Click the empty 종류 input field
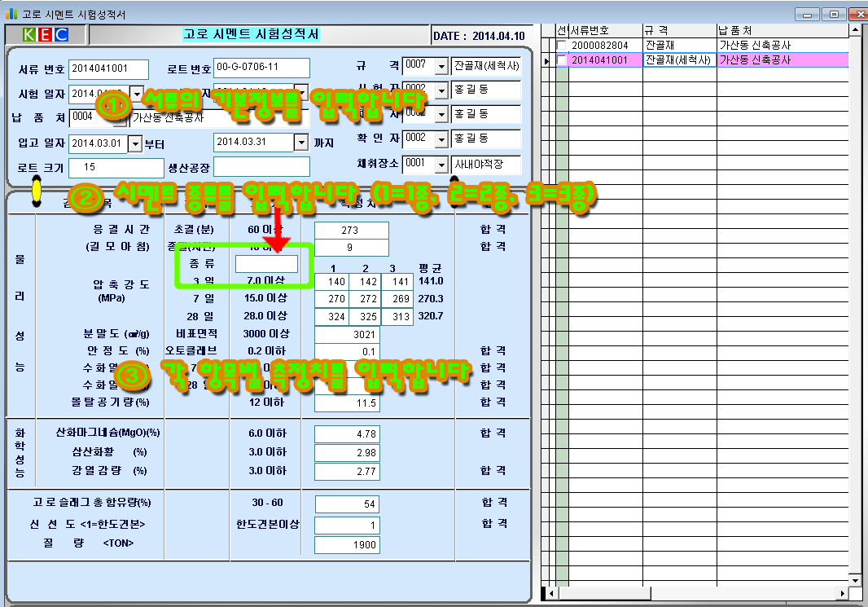Image resolution: width=868 pixels, height=607 pixels. coord(266,264)
